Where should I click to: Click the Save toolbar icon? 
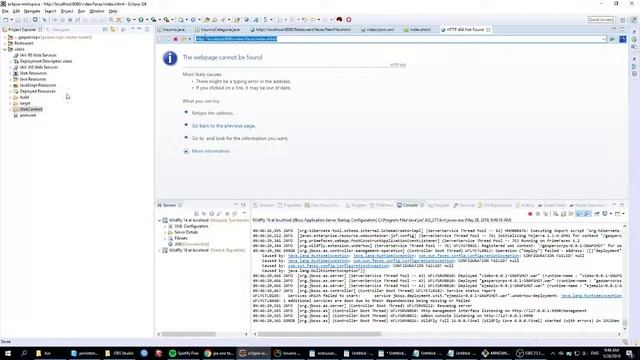pyautogui.click(x=18, y=20)
